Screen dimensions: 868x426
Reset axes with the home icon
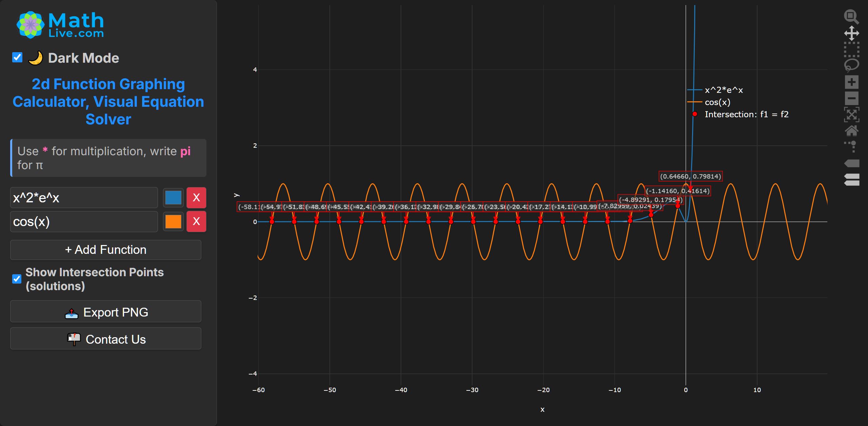[x=851, y=131]
